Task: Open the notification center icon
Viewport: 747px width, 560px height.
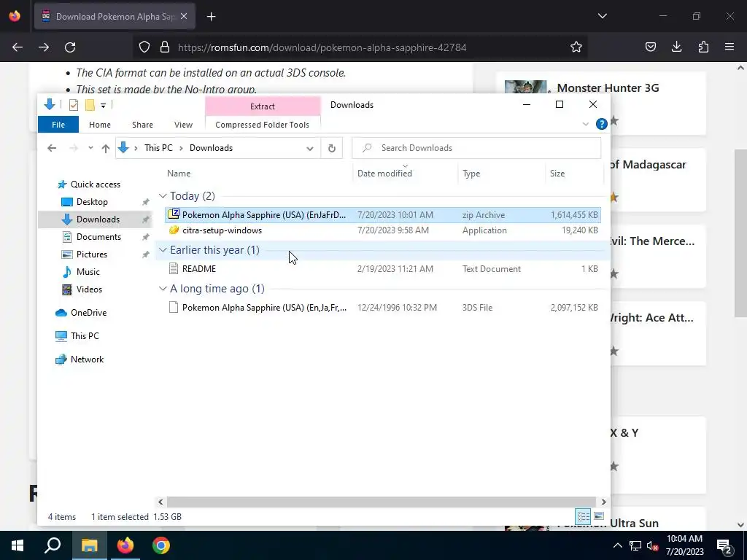Action: pos(724,546)
